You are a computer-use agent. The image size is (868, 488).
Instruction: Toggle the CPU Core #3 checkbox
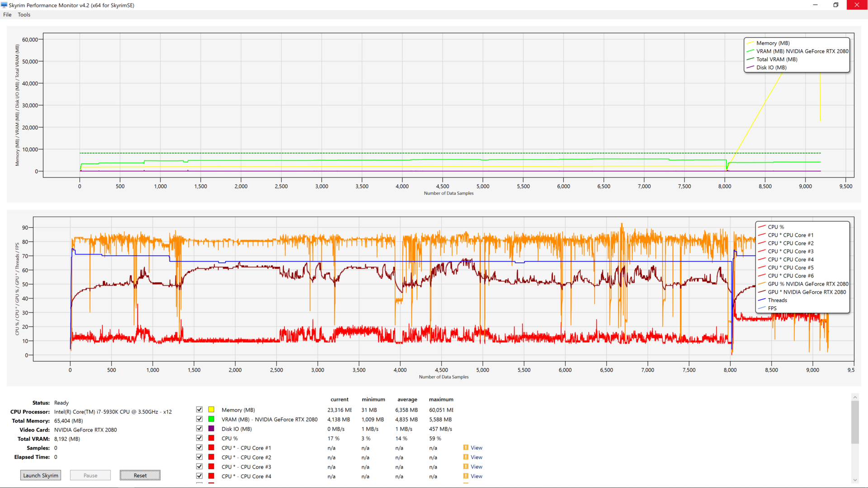[199, 466]
